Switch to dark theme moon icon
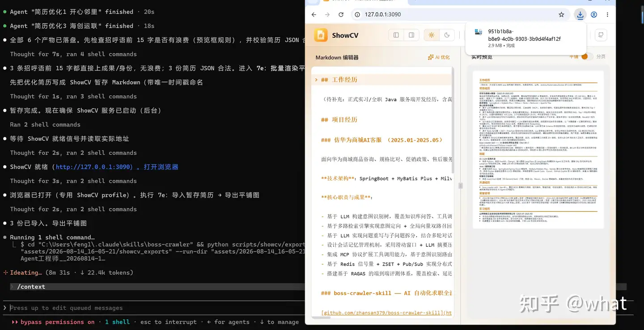The width and height of the screenshot is (644, 330). point(447,35)
